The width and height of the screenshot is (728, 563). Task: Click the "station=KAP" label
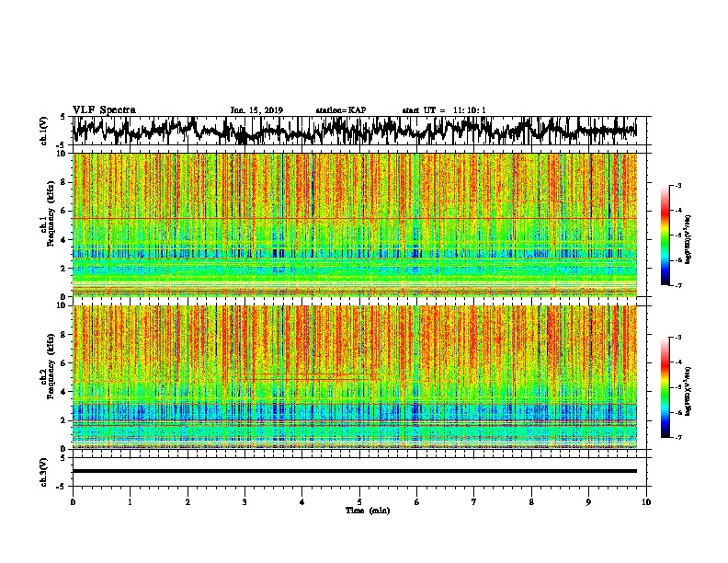click(341, 110)
